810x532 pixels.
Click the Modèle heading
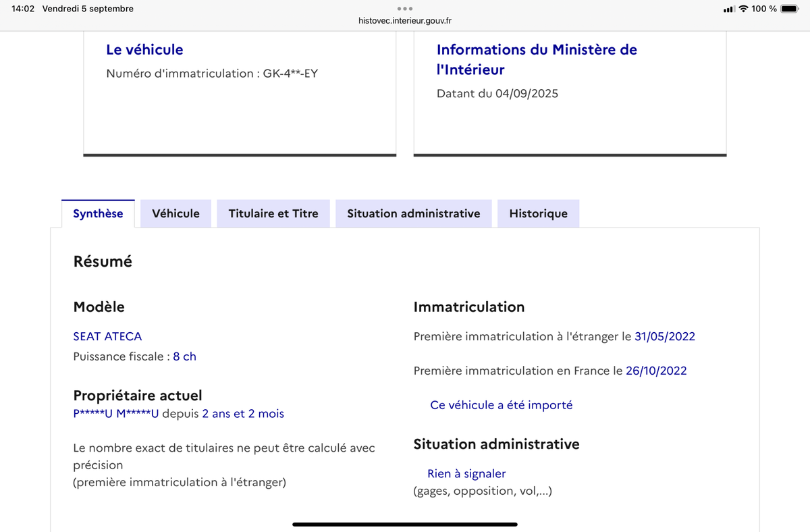point(99,307)
